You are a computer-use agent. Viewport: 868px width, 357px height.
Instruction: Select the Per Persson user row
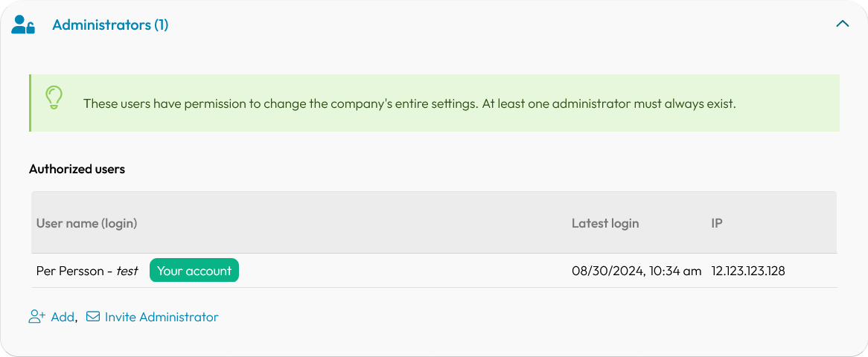[434, 271]
